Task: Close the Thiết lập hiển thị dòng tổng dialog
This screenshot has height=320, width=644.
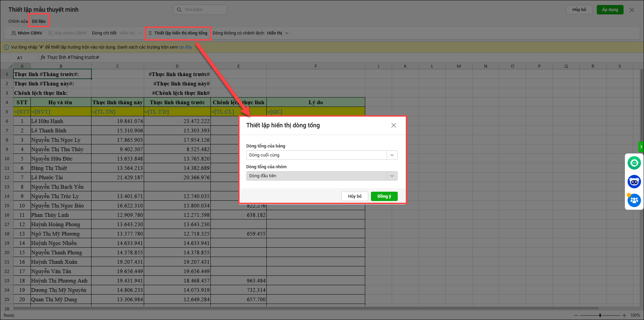Action: pyautogui.click(x=393, y=125)
